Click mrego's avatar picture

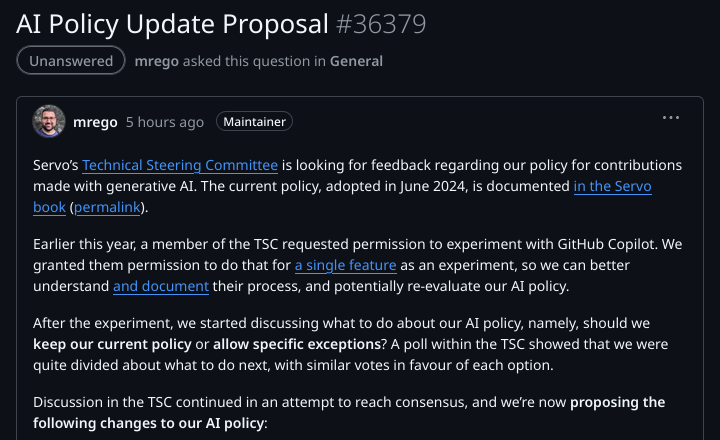coord(49,122)
